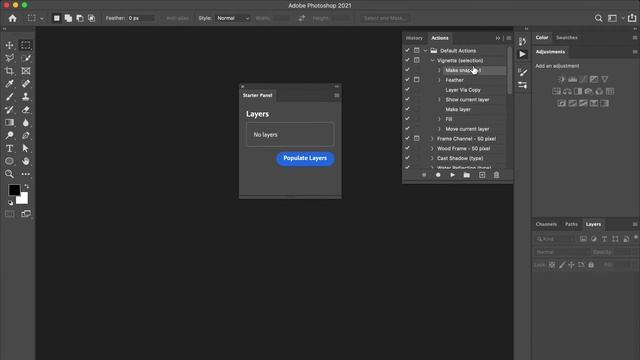Collapse the Vignette (selection) action
Screen dimensions: 640x360
point(432,60)
